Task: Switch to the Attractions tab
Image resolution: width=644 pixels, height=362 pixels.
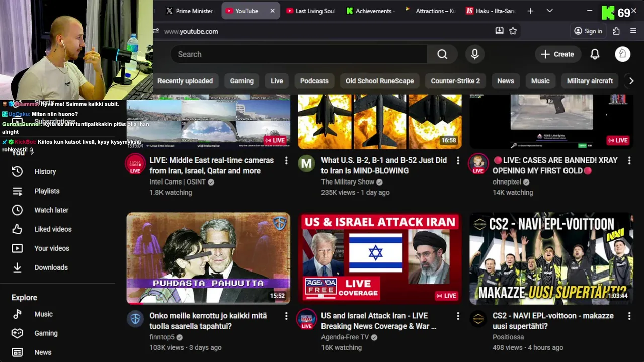Action: (431, 11)
